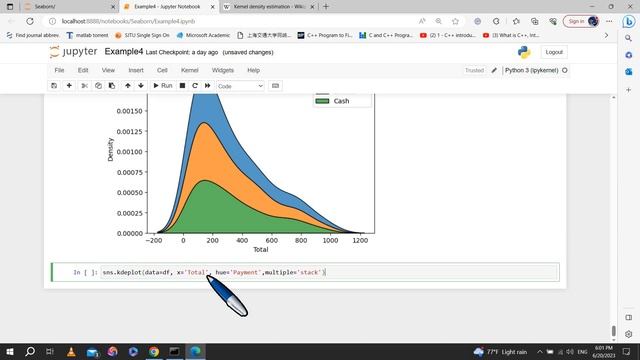
Task: Move selected cell up arrow
Action: 128,86
